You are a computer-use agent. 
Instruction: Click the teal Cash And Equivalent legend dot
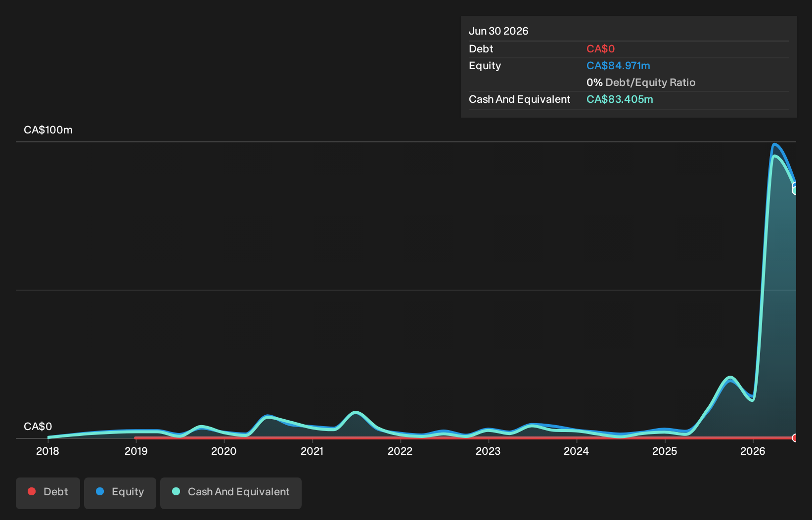pos(176,491)
